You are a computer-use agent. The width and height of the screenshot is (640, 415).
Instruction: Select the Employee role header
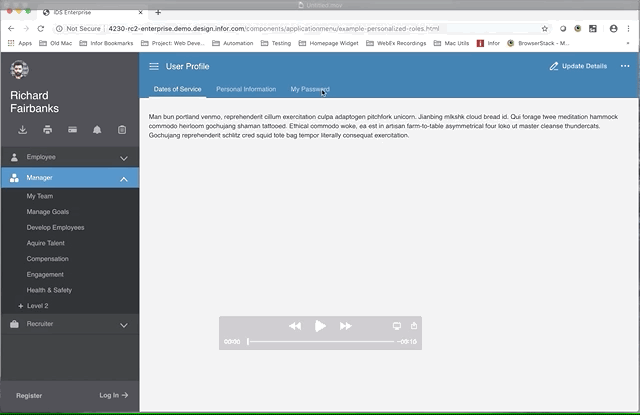[x=70, y=157]
